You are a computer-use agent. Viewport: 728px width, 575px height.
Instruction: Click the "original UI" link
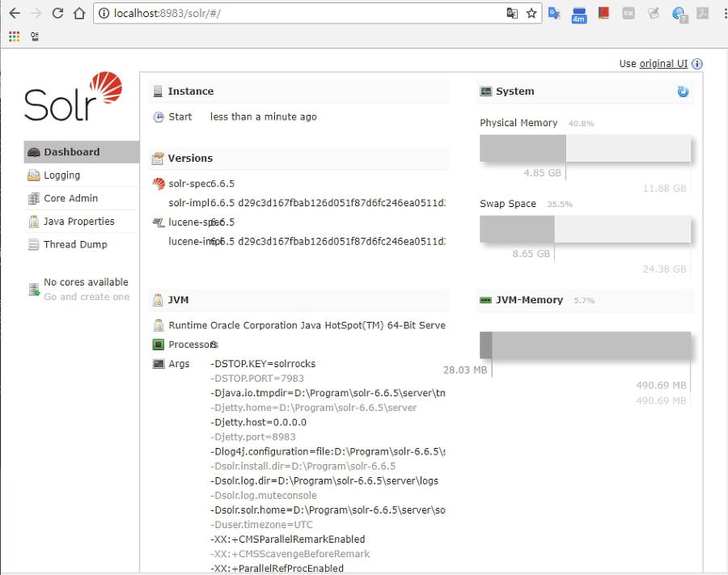pos(663,64)
